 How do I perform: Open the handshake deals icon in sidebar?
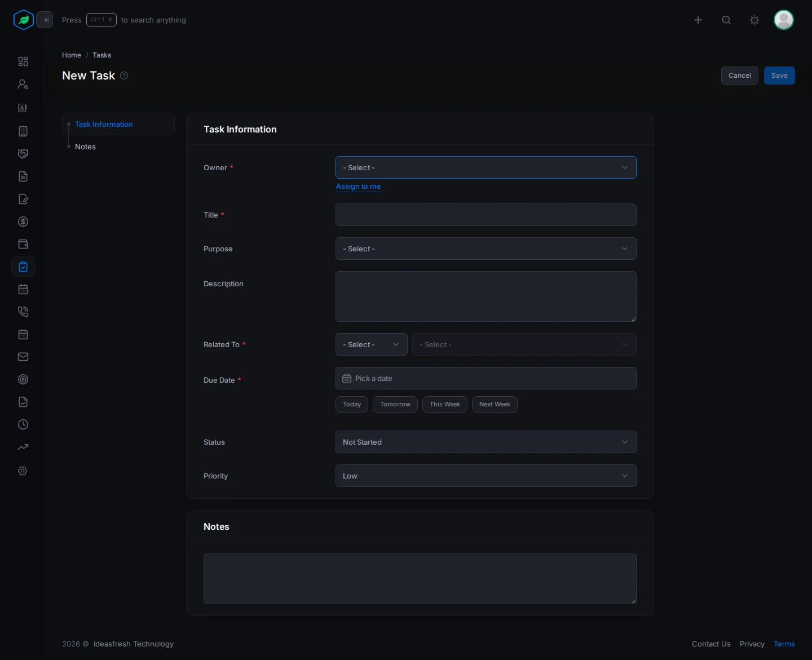(23, 154)
